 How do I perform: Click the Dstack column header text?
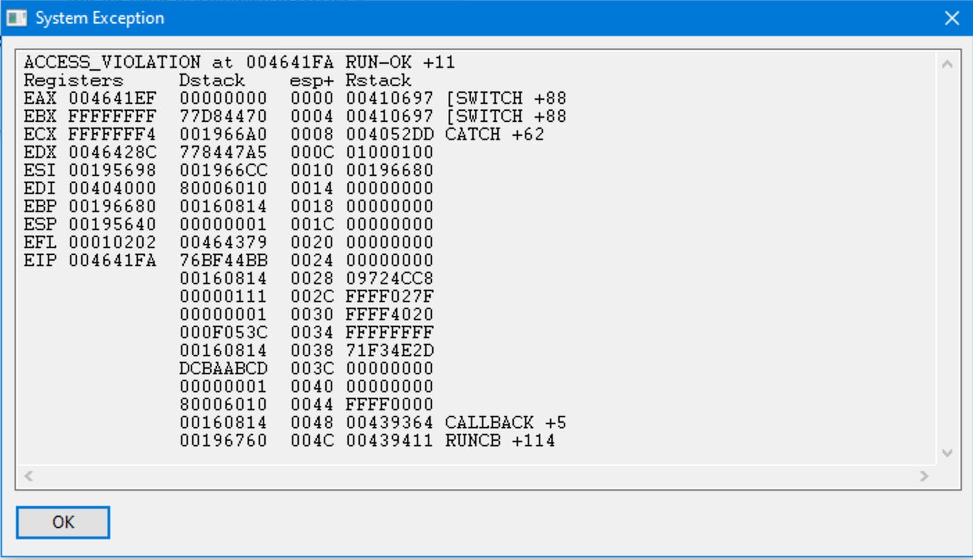tap(212, 80)
